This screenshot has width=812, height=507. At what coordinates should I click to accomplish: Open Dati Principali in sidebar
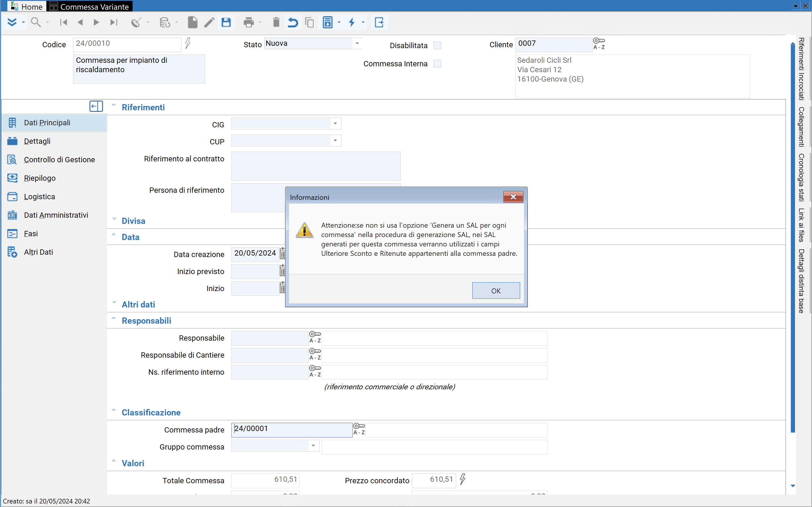pyautogui.click(x=54, y=123)
